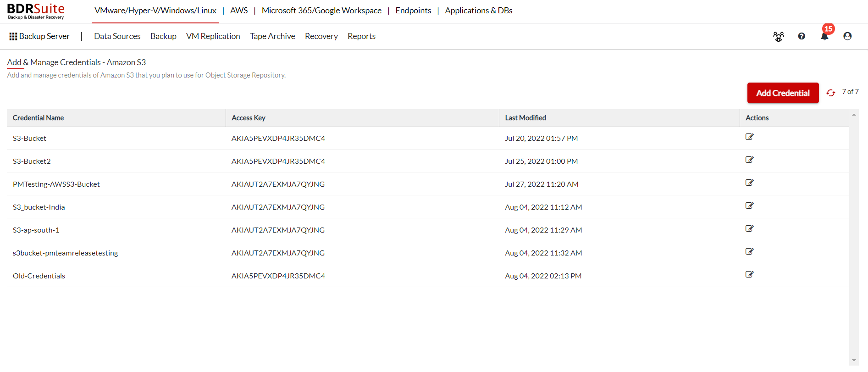This screenshot has width=868, height=372.
Task: Open the Tape Archive menu
Action: [x=272, y=36]
